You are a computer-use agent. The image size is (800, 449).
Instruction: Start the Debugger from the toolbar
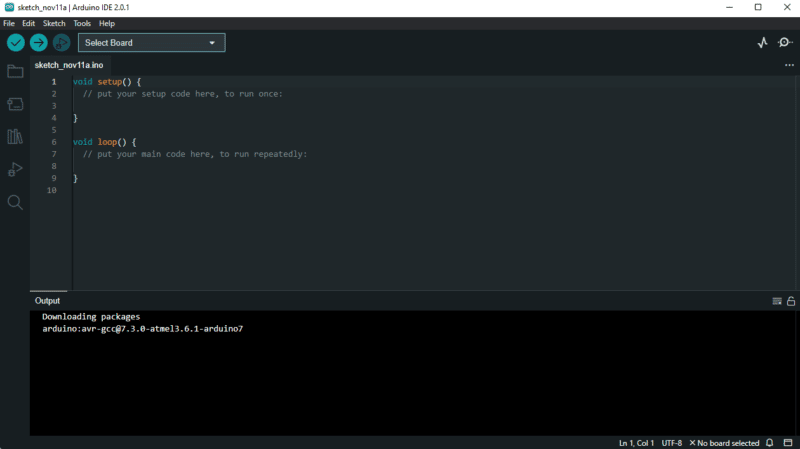pos(61,42)
